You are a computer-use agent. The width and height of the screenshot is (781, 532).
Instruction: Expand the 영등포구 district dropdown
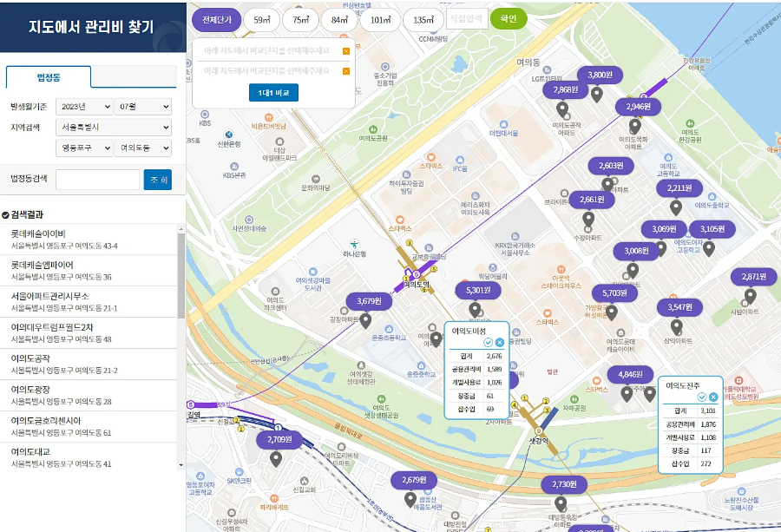(x=84, y=148)
